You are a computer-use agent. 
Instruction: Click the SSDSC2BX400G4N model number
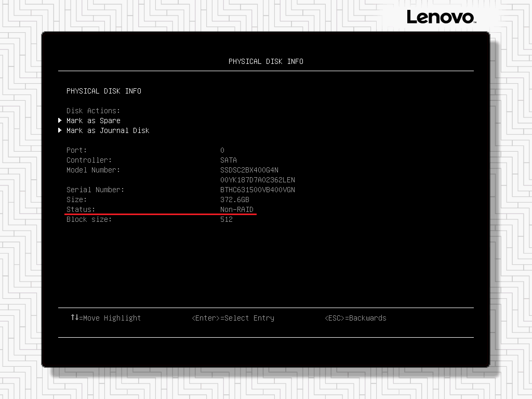pyautogui.click(x=249, y=170)
